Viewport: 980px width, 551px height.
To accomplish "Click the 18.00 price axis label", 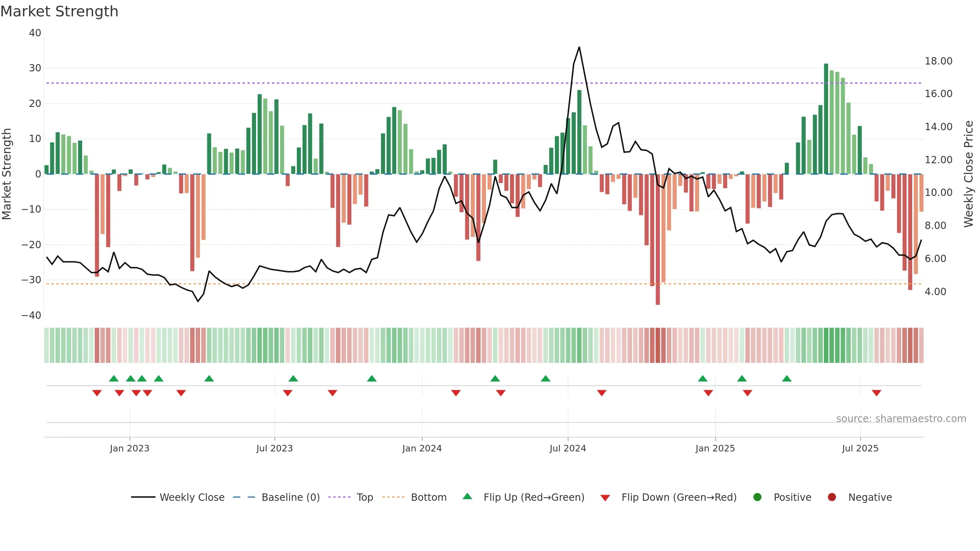I will click(x=938, y=61).
